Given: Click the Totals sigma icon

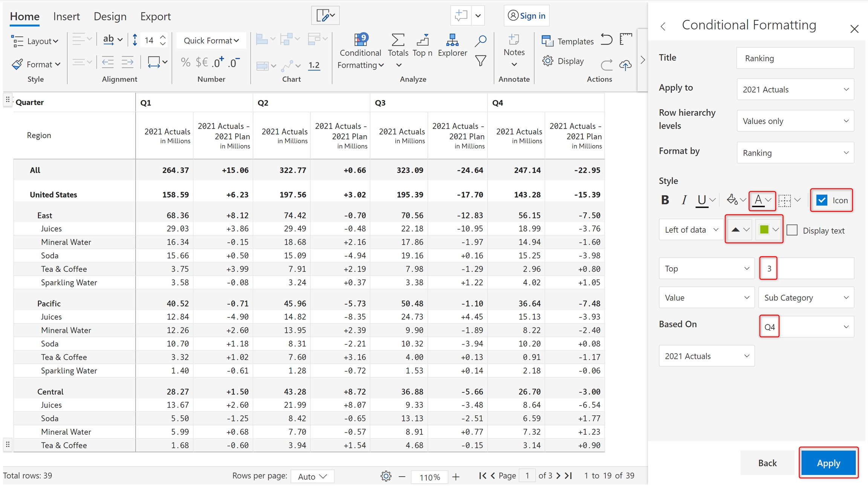Looking at the screenshot, I should (398, 40).
